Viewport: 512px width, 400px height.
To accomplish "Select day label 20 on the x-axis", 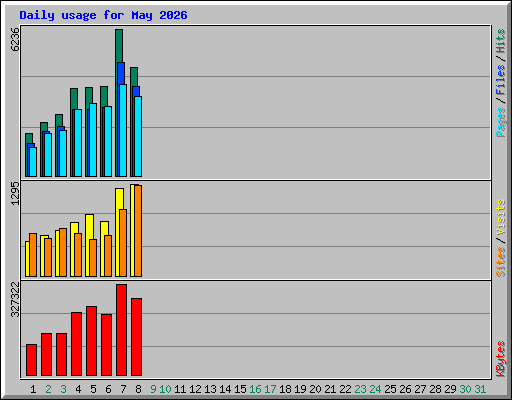I will coord(315,389).
